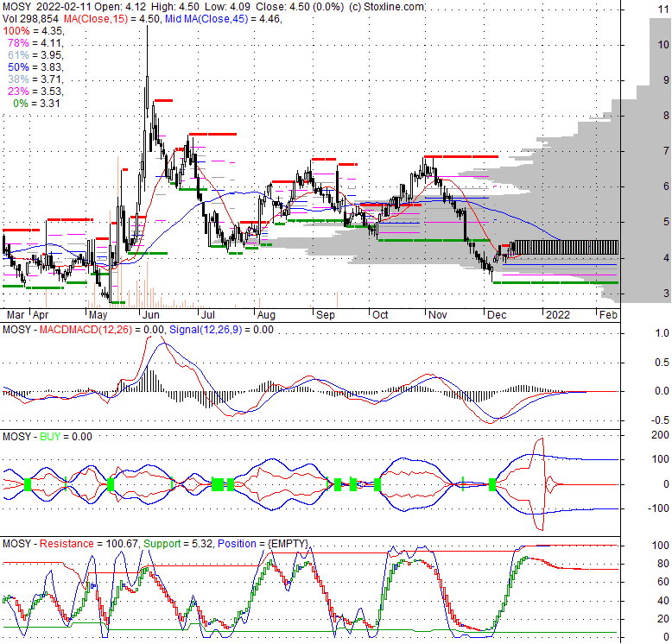Image resolution: width=672 pixels, height=644 pixels.
Task: Click the BUY panel axis value 200
Action: click(661, 435)
